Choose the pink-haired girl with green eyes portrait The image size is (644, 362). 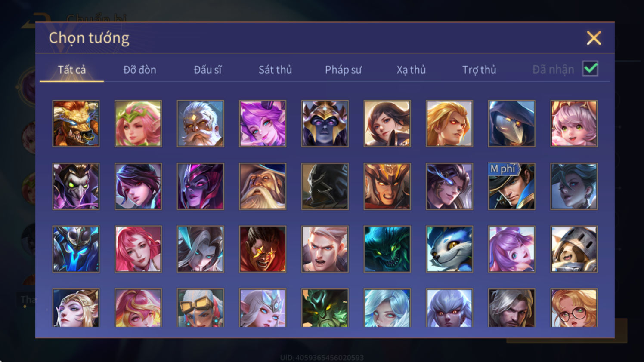(574, 124)
